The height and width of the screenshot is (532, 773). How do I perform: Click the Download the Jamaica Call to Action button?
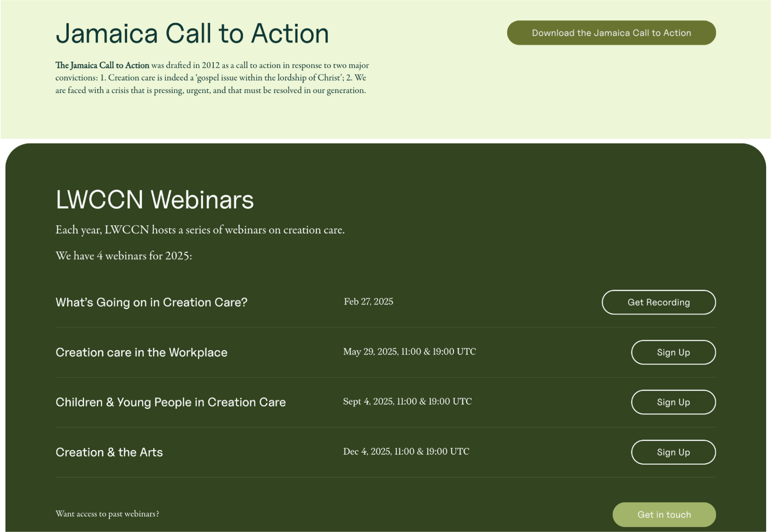611,33
